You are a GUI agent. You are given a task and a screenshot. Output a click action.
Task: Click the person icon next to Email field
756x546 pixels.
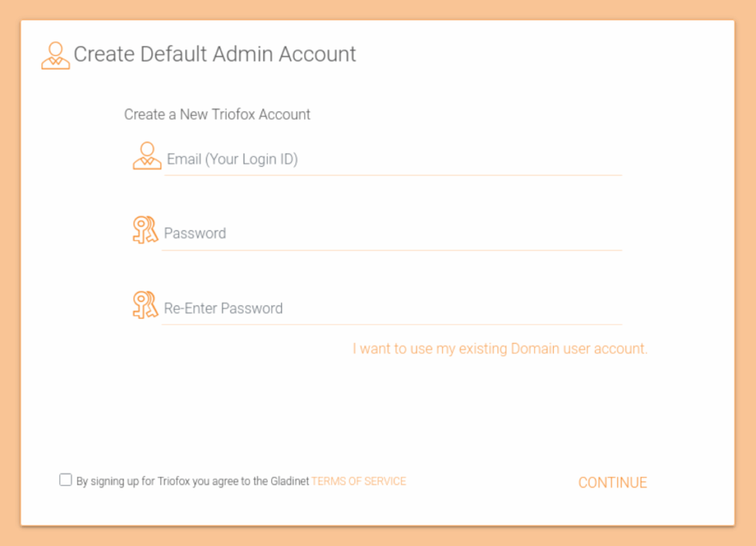(147, 156)
